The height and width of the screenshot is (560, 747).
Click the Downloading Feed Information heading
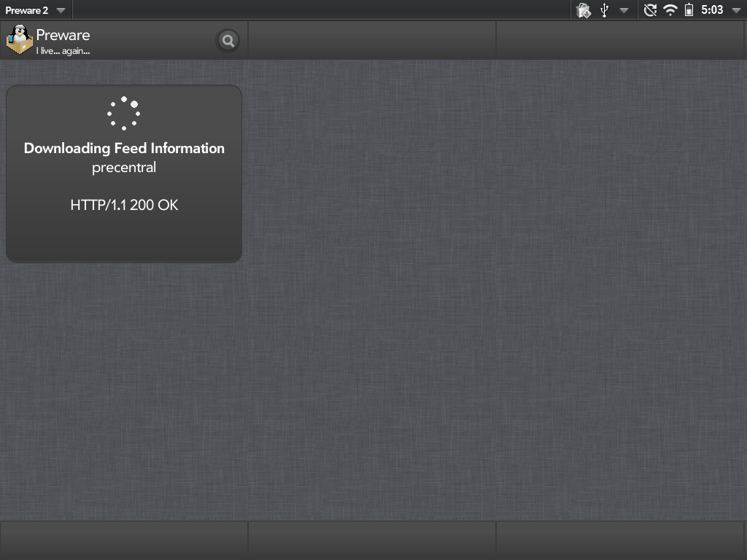[124, 149]
